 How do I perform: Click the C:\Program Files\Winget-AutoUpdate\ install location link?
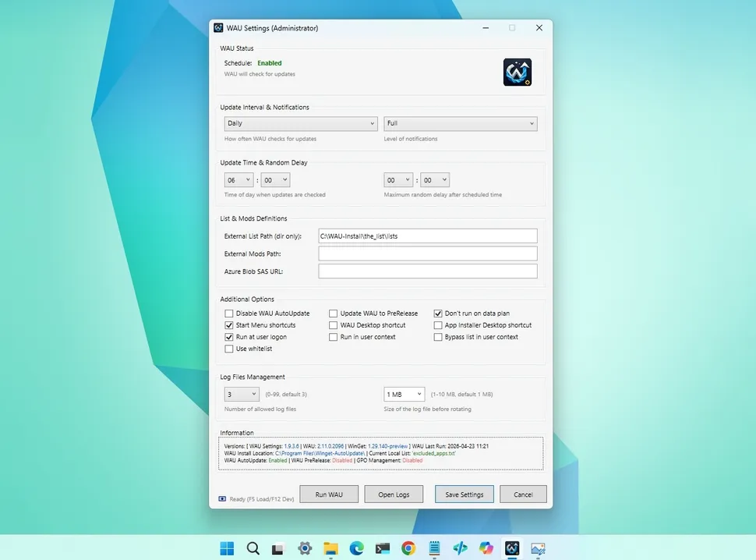tap(320, 453)
